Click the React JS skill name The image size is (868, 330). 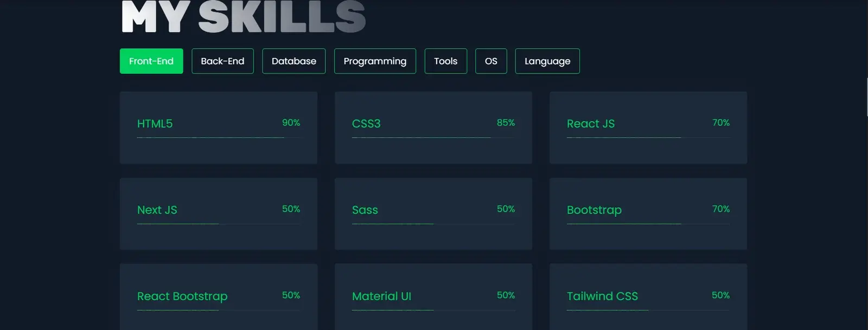click(591, 124)
